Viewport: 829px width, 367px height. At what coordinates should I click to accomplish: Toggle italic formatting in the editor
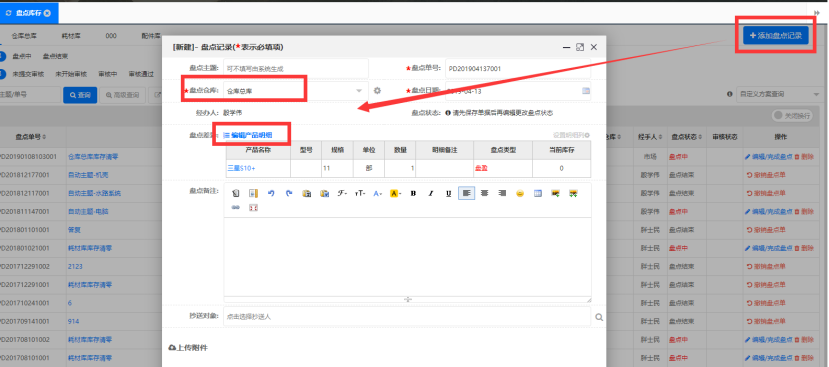click(431, 194)
